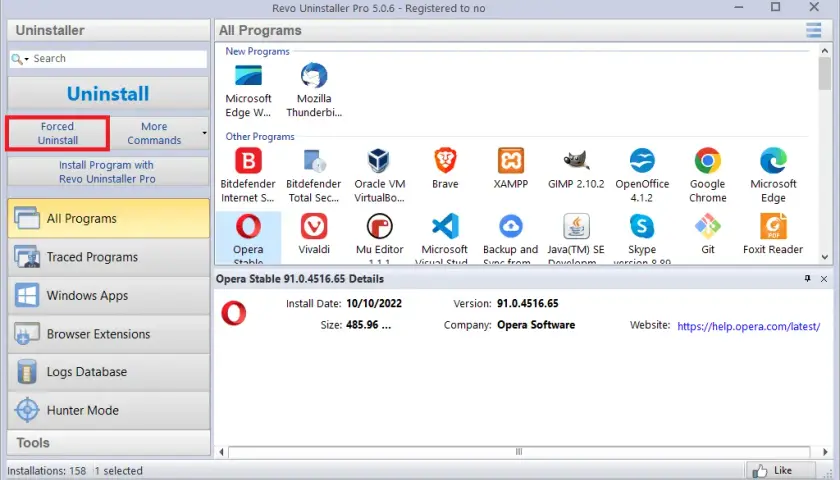Image resolution: width=840 pixels, height=480 pixels.
Task: Select Mozilla Thunderbird in New Programs
Action: (314, 76)
